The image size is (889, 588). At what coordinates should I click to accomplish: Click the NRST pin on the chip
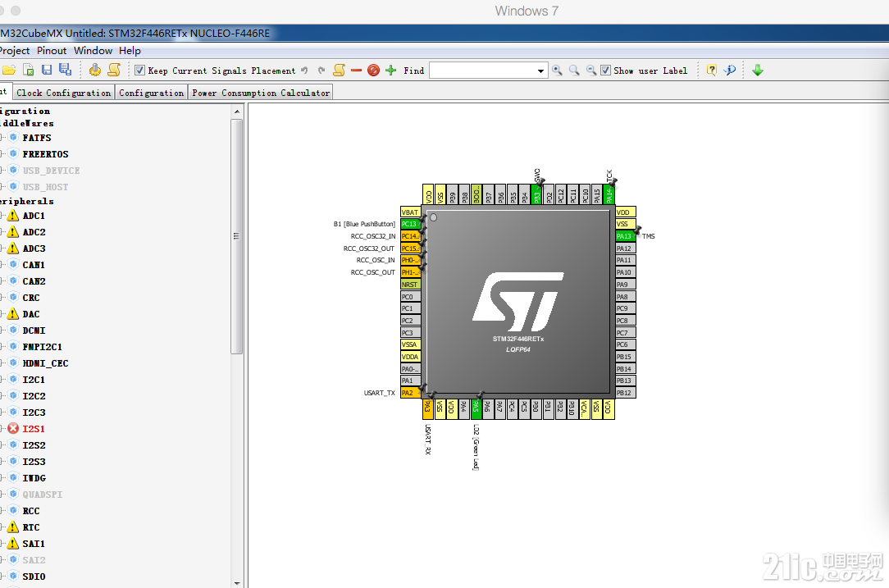(410, 284)
